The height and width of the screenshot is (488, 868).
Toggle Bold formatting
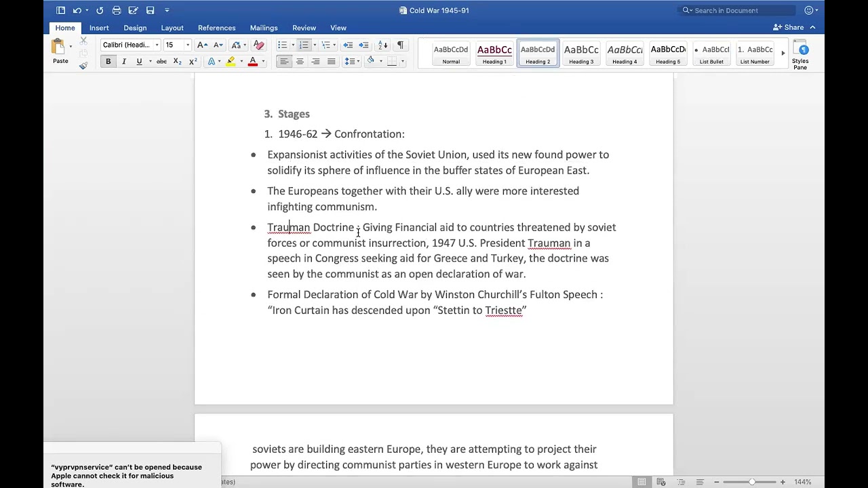[x=108, y=62]
